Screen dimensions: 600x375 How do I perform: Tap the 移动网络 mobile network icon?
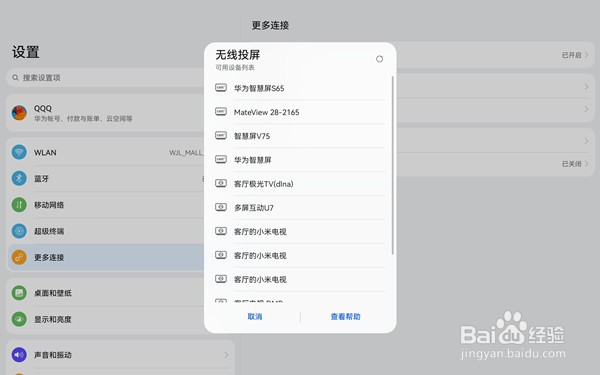pyautogui.click(x=19, y=205)
